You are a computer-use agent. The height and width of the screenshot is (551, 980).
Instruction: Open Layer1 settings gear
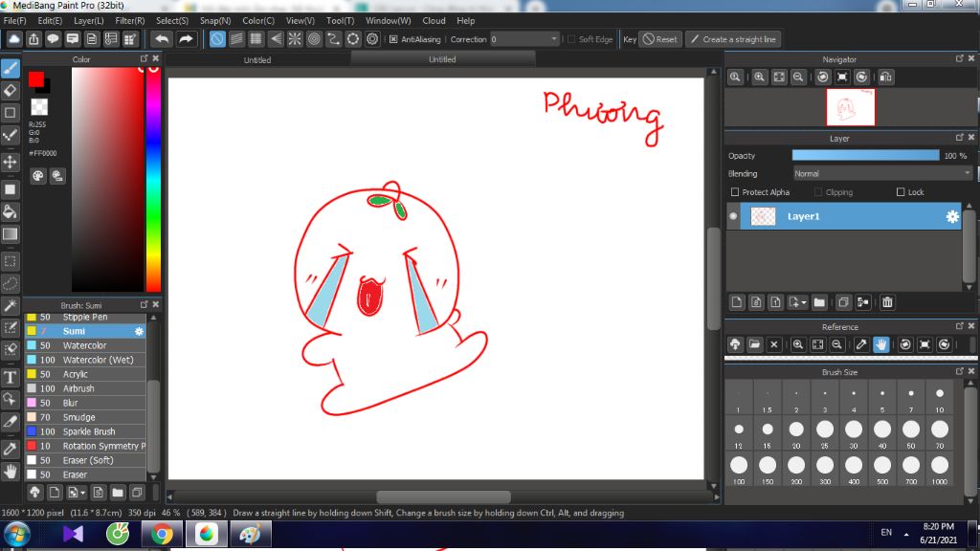[x=952, y=216]
